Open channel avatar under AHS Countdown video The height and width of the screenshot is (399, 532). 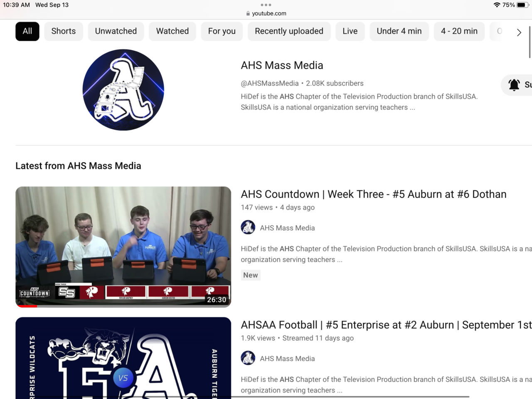tap(248, 227)
